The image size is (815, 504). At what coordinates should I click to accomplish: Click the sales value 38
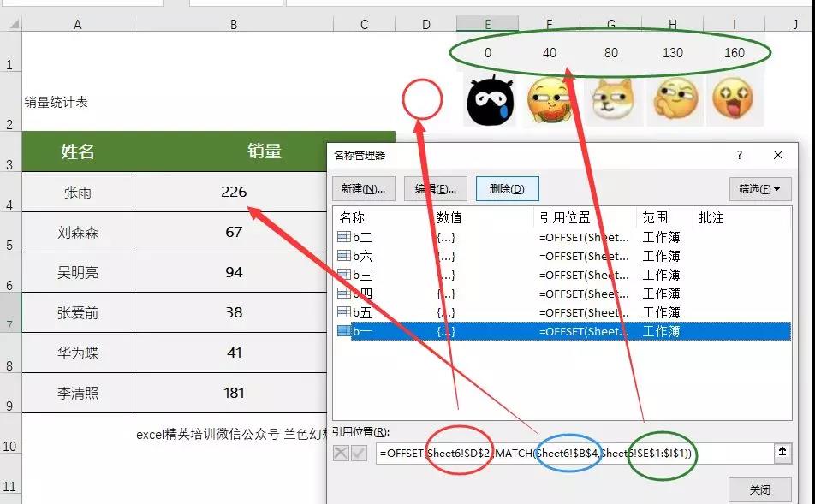pyautogui.click(x=234, y=313)
